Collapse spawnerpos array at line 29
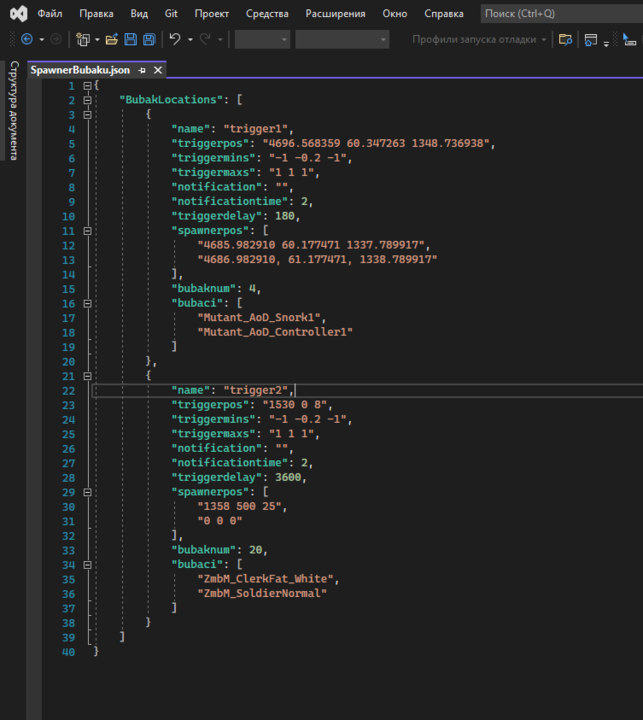The width and height of the screenshot is (643, 720). [x=87, y=492]
